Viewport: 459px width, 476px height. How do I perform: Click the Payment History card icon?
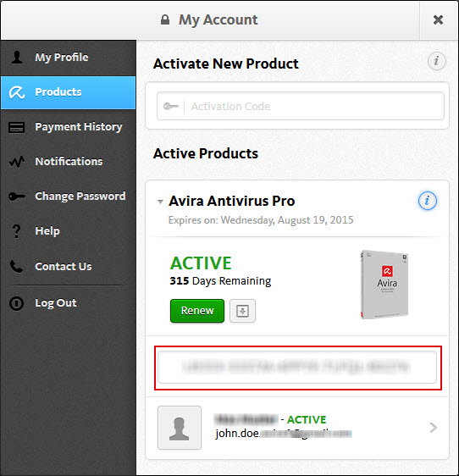coord(16,128)
